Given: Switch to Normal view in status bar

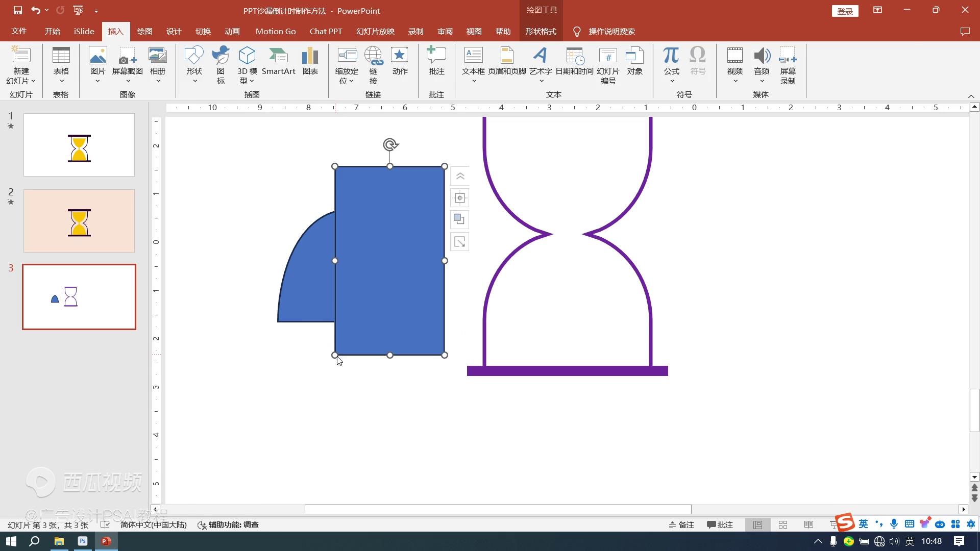Looking at the screenshot, I should [x=757, y=525].
